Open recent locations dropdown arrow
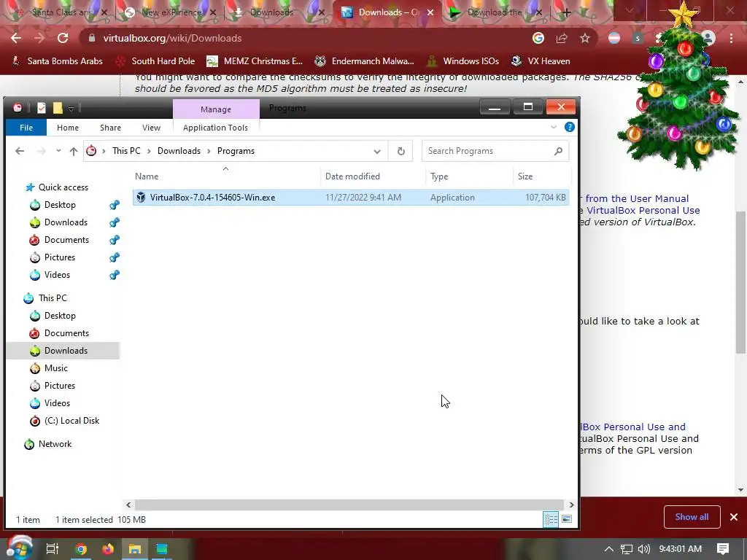 coord(58,151)
